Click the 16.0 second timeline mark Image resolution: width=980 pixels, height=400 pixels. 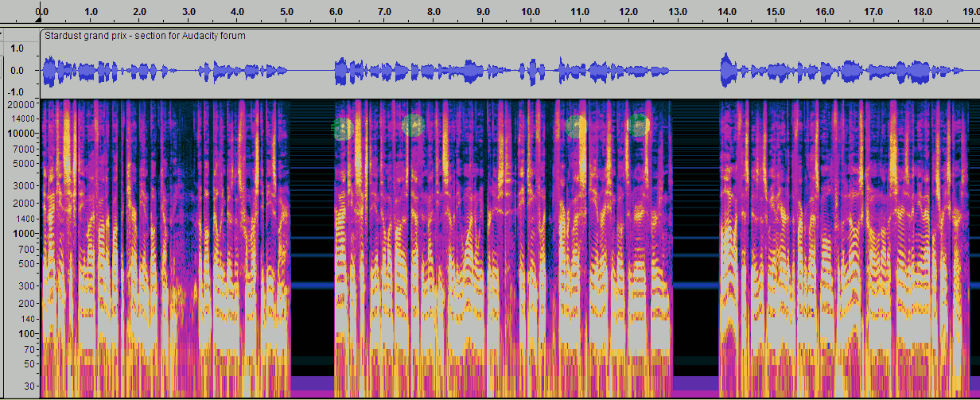click(x=825, y=12)
